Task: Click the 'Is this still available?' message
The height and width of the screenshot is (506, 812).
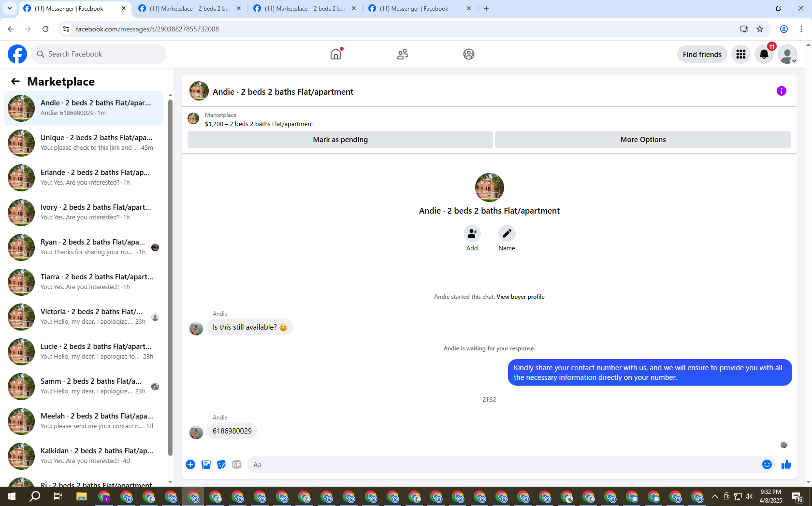Action: point(250,327)
